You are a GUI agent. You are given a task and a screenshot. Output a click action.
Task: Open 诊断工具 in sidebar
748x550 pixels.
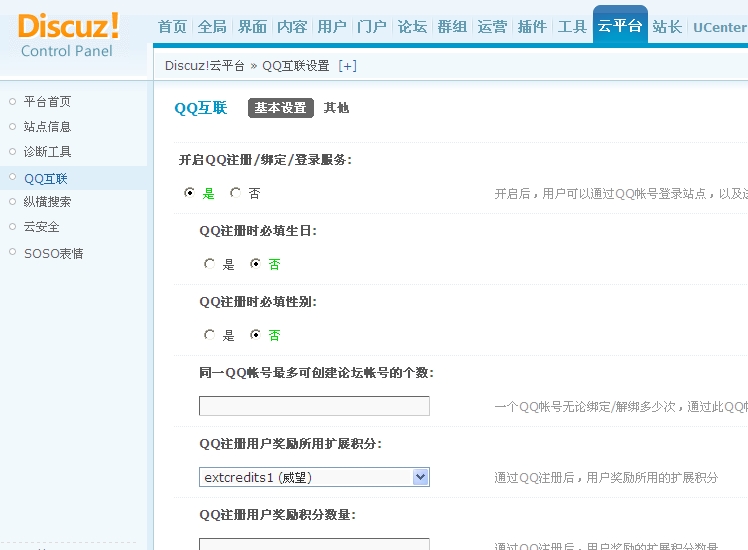47,152
